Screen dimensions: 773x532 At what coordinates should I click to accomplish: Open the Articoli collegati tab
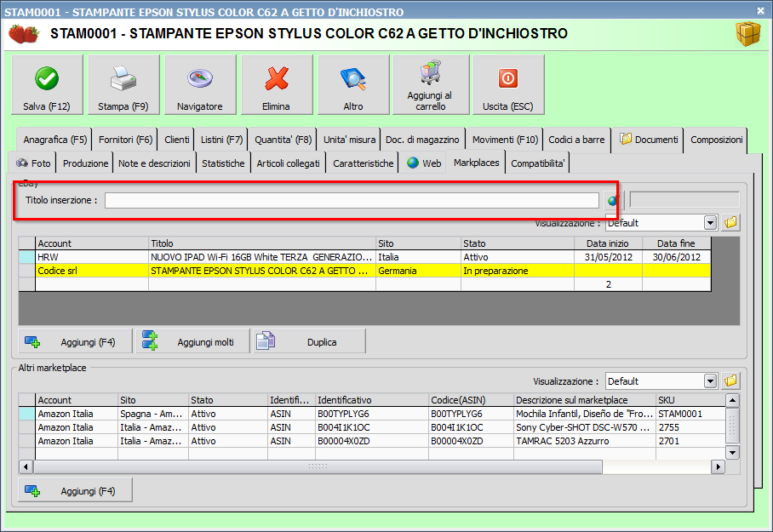[x=288, y=163]
